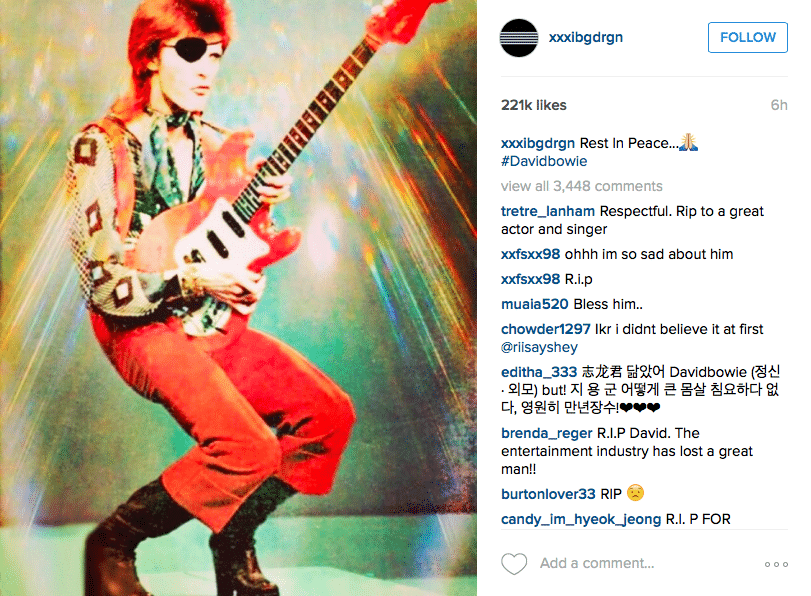Open the #Davidbowie hashtag link
This screenshot has height=596, width=811.
pyautogui.click(x=544, y=161)
